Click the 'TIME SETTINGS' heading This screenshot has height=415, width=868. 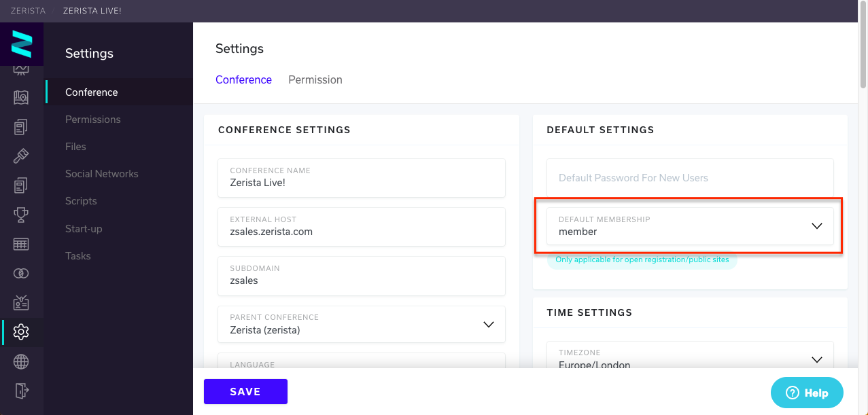coord(589,312)
